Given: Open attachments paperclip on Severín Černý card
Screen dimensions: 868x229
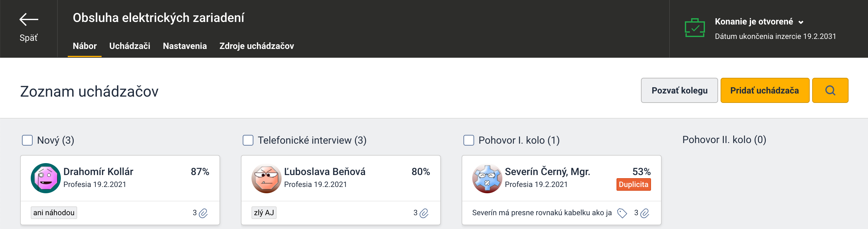Looking at the screenshot, I should click(x=645, y=213).
